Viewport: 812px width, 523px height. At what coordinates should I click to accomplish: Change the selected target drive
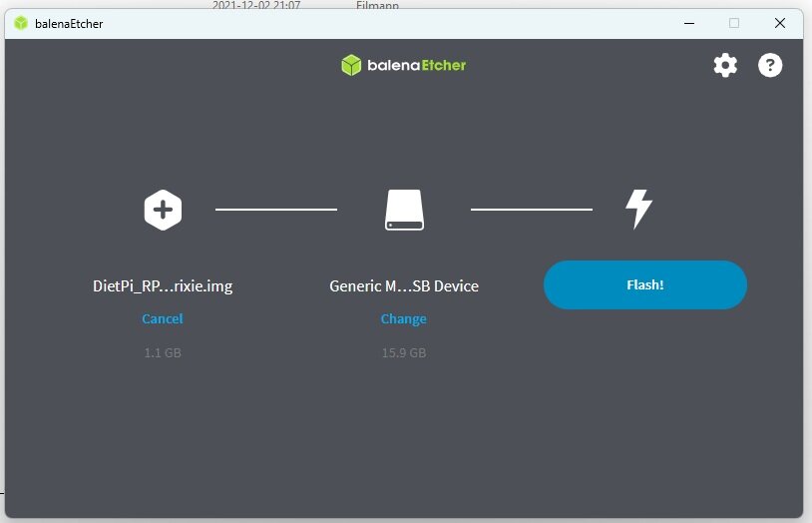(404, 319)
